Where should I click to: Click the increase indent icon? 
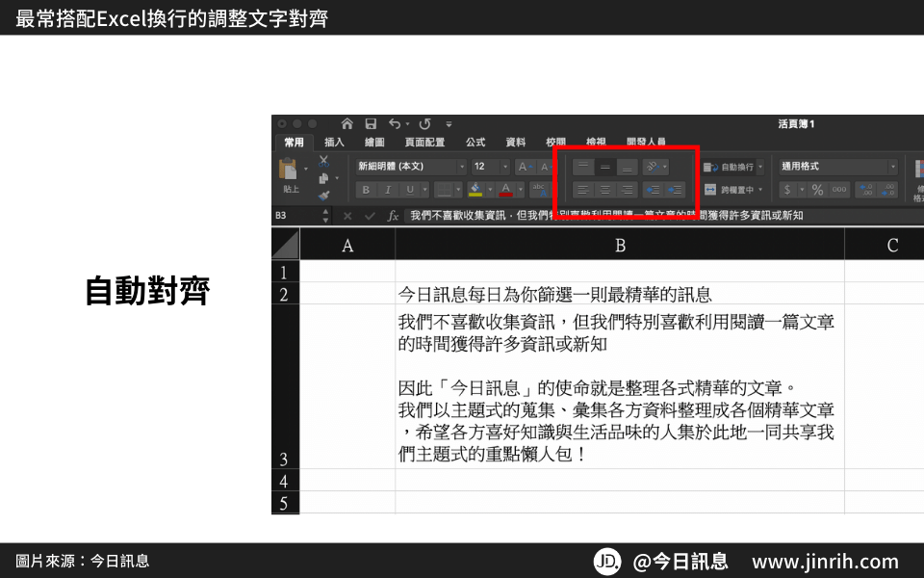click(x=675, y=190)
